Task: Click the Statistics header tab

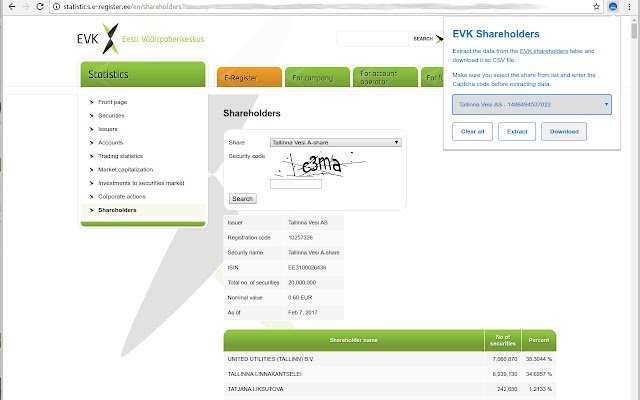Action: 143,74
